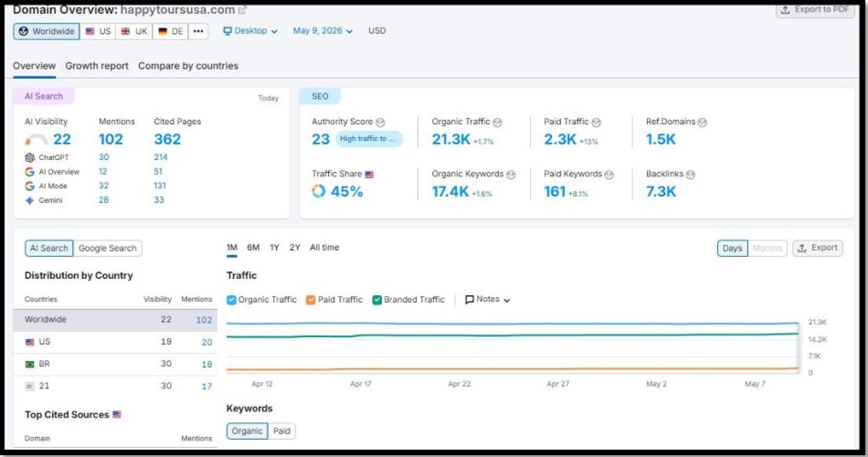Click the Authority Score info icon
The width and height of the screenshot is (868, 457).
pyautogui.click(x=380, y=122)
